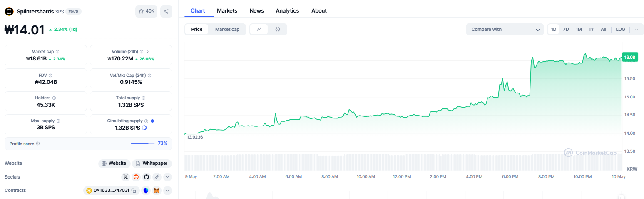
Task: Click the 3B SPS max supply value
Action: point(46,128)
